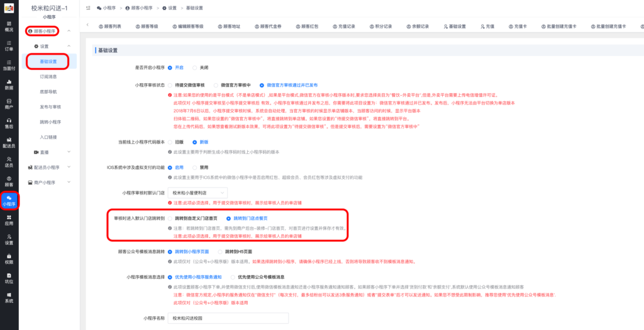Open 概况 overview in the dark sidebar
The image size is (644, 330).
coord(9,26)
